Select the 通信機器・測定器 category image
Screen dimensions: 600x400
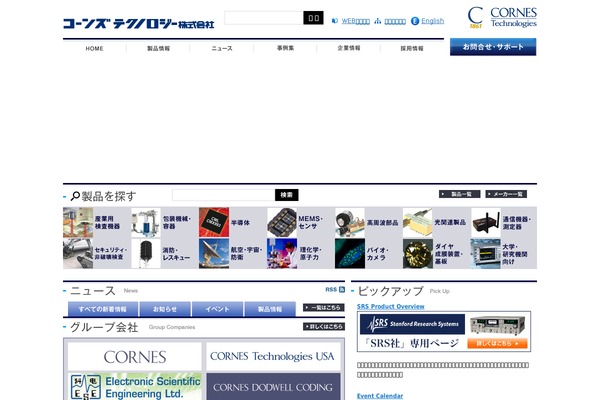pos(486,222)
